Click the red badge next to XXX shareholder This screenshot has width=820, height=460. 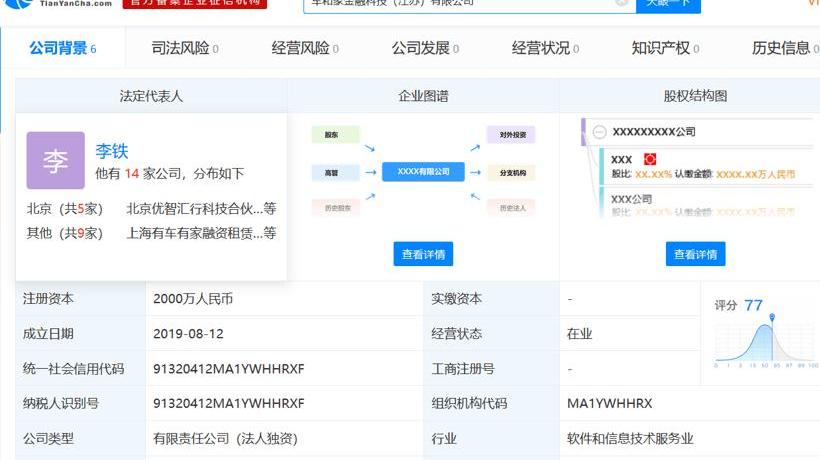(x=649, y=159)
